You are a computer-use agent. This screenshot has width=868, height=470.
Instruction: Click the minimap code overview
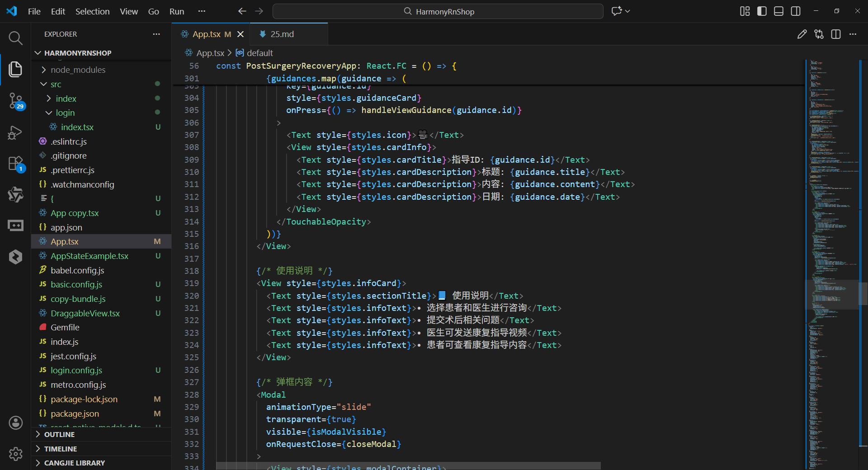(x=831, y=264)
